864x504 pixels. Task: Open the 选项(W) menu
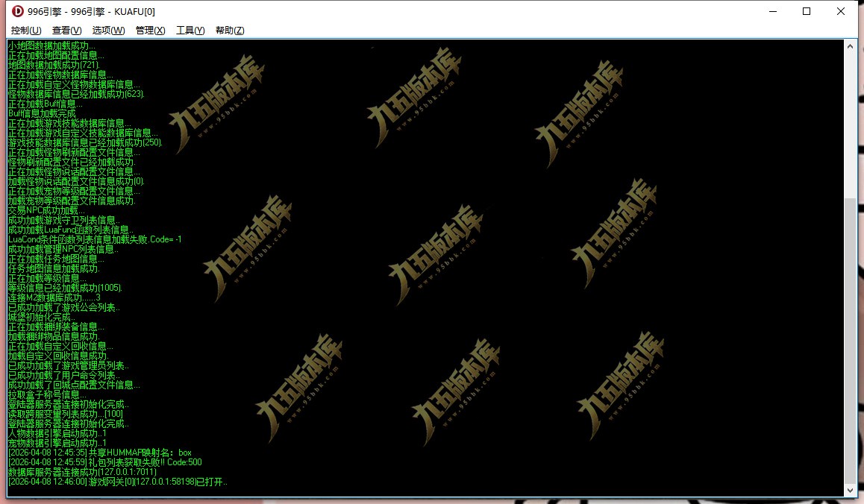[x=108, y=31]
